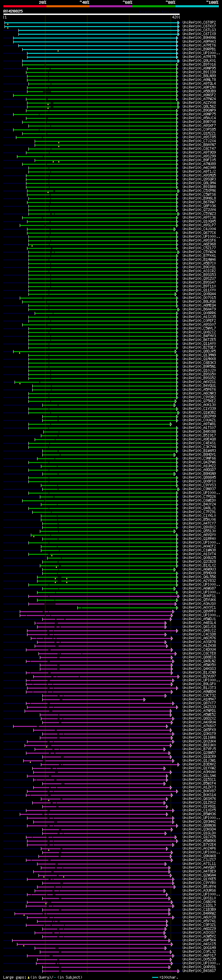
Task: Click the UniRef100_Q0RVD1 label
Action: point(199,967)
